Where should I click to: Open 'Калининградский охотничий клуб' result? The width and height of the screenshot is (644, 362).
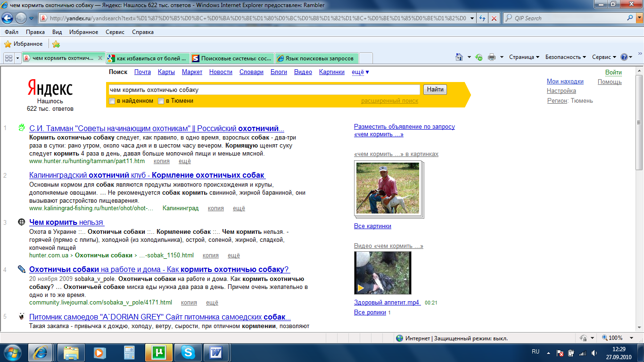pyautogui.click(x=147, y=175)
